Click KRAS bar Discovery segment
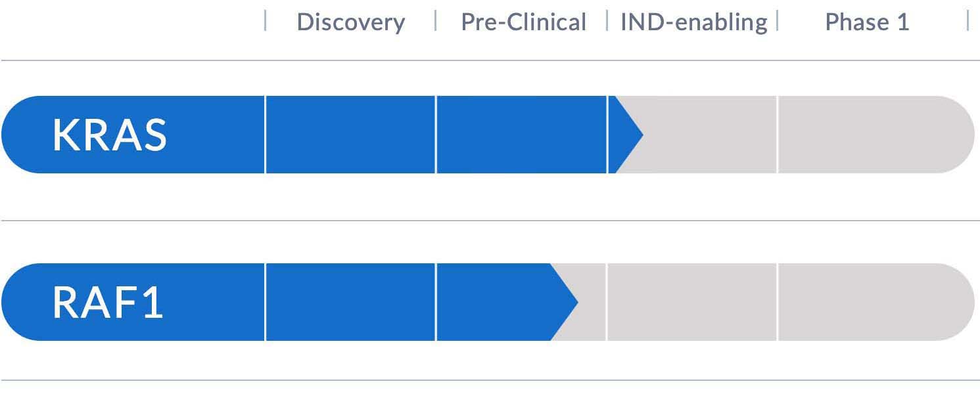Screen dimensions: 980x394 pos(350,135)
